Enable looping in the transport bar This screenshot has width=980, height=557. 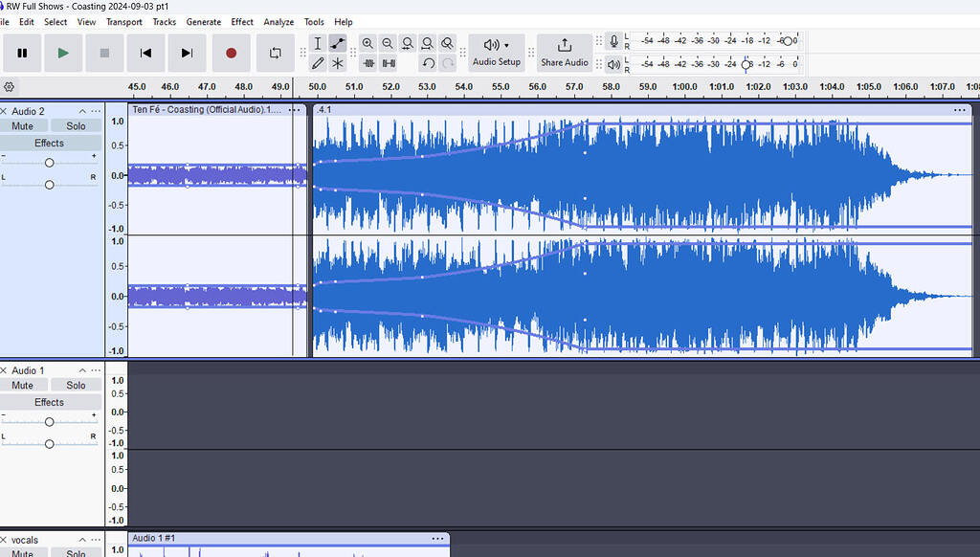click(x=275, y=54)
